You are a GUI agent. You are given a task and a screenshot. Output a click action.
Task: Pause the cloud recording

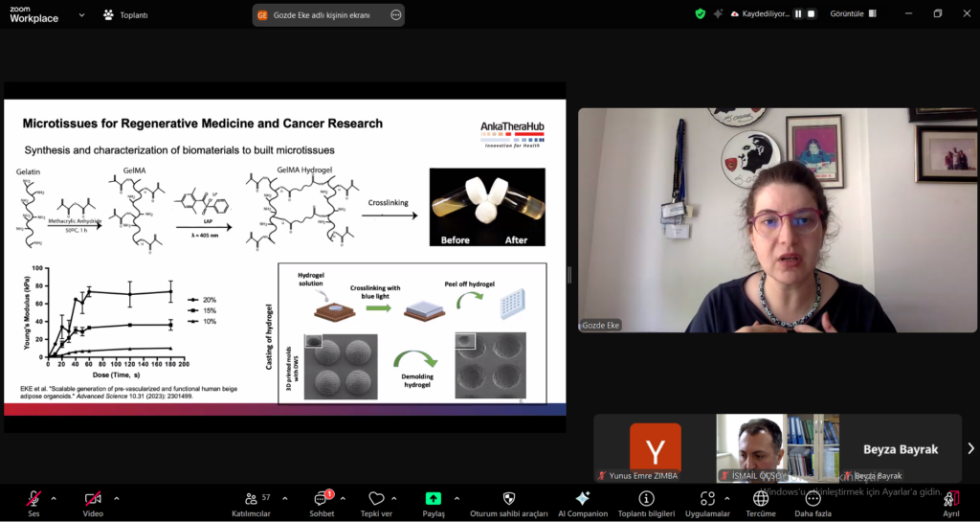coord(798,13)
